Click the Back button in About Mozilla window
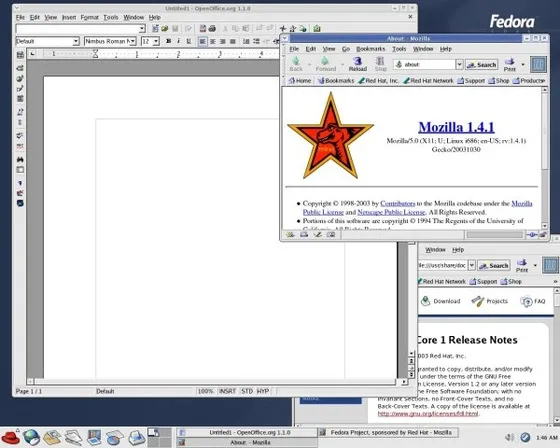 [x=296, y=64]
